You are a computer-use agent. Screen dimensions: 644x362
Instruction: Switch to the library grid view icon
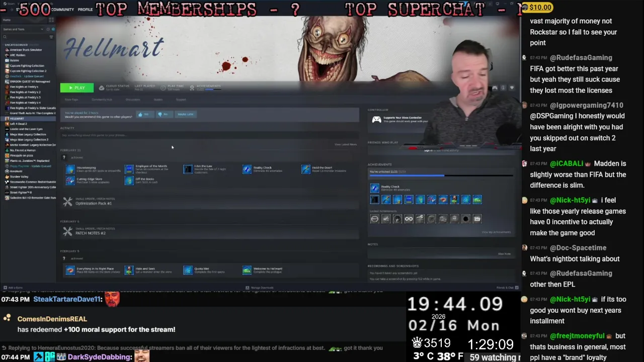coord(51,20)
